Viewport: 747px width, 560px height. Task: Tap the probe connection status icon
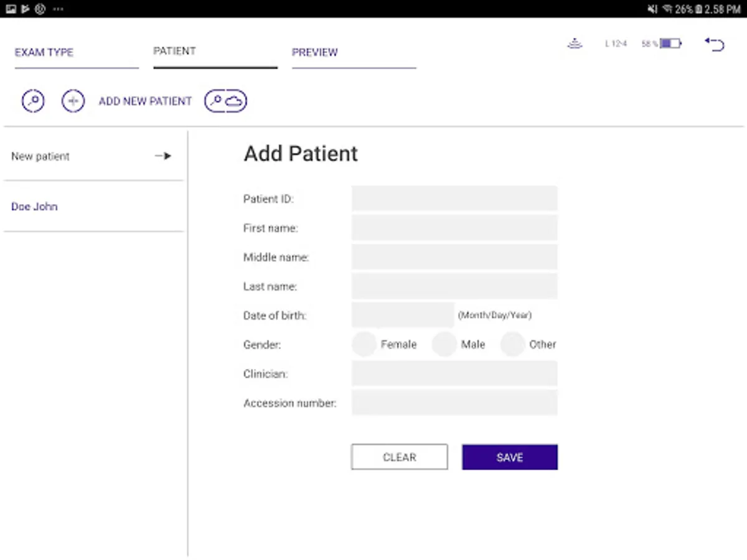[575, 44]
